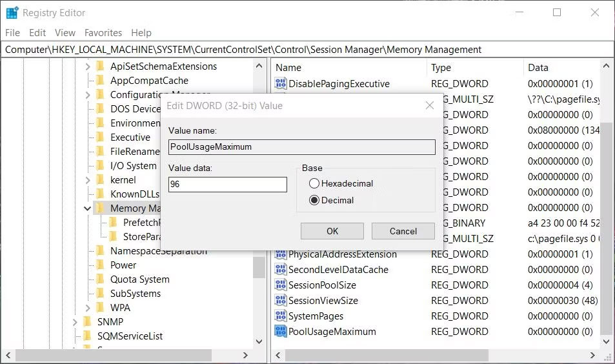Click the SecondLevelDataCache value icon

(280, 270)
